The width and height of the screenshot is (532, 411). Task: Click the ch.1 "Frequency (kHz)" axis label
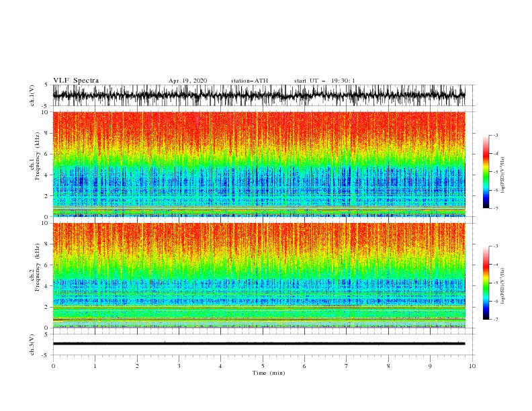tap(37, 156)
